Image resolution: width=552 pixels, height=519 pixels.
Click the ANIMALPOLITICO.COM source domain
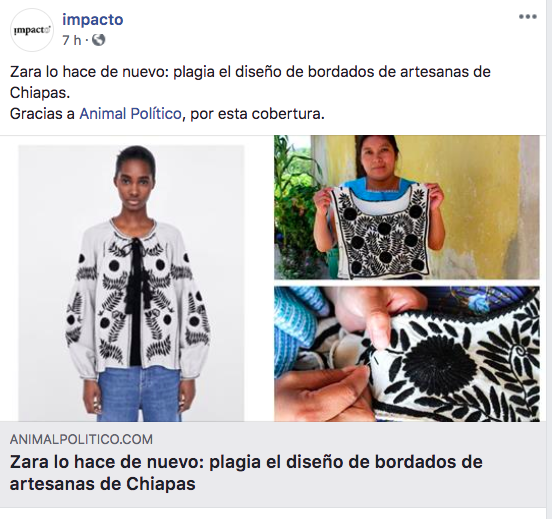click(x=81, y=439)
